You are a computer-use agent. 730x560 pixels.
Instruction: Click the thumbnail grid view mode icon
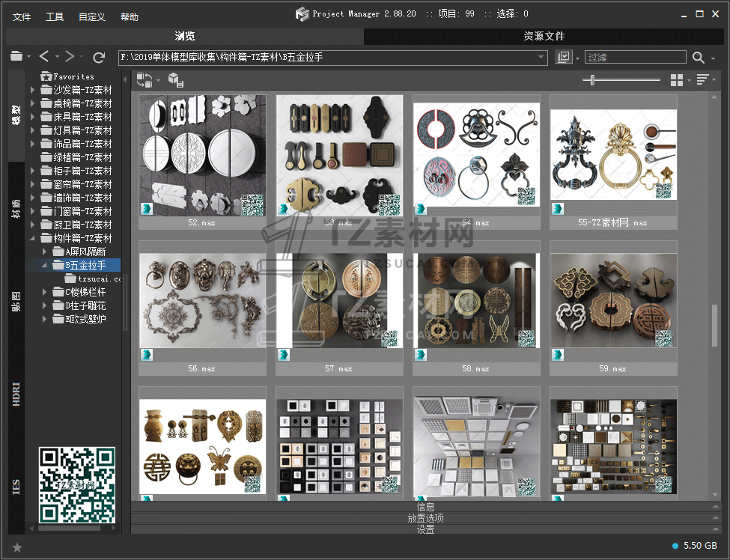[x=677, y=79]
